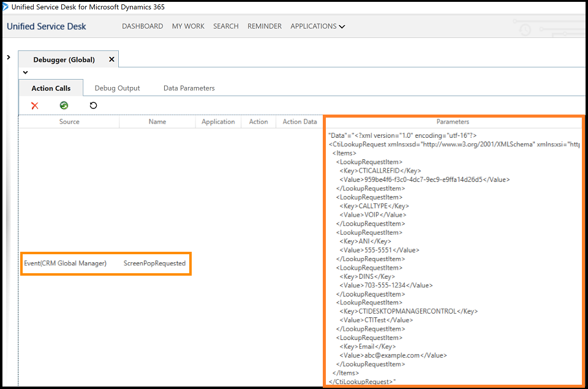588x389 pixels.
Task: Click the red X clear action calls icon
Action: (35, 105)
